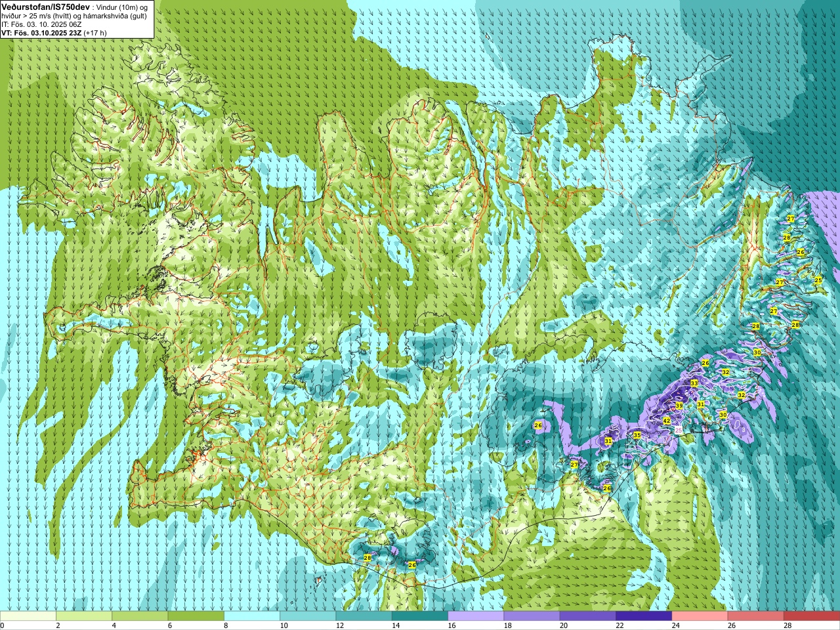This screenshot has width=840, height=630.
Task: Click the white gust label '25'
Action: pos(679,429)
